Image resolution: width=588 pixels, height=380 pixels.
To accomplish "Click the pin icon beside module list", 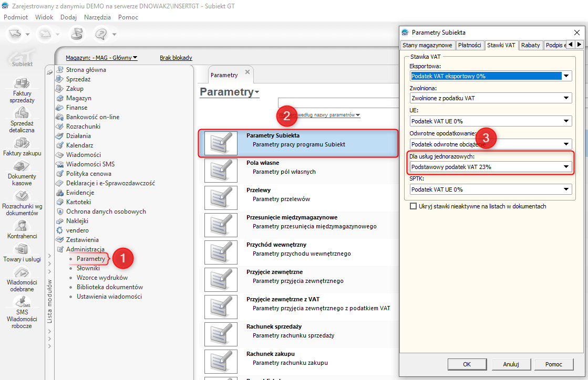I will (49, 72).
